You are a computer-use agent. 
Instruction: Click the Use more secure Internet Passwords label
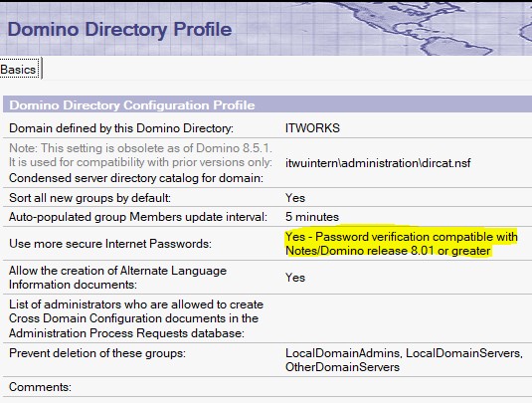click(x=110, y=244)
